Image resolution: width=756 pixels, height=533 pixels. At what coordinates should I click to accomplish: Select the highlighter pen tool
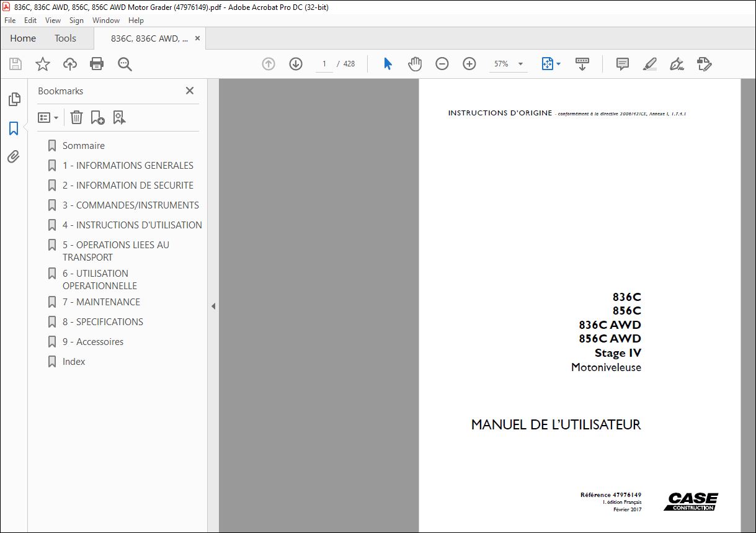click(x=649, y=64)
